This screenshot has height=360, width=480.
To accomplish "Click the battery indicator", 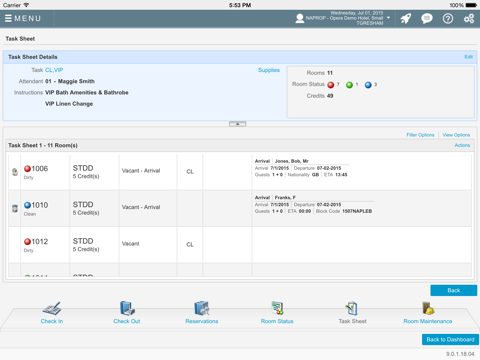I will [471, 5].
